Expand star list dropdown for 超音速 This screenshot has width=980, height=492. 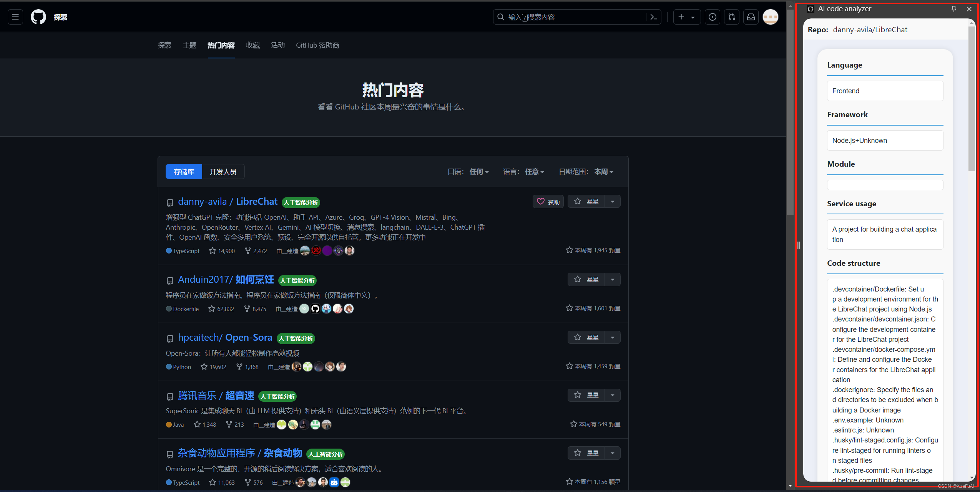pos(613,395)
